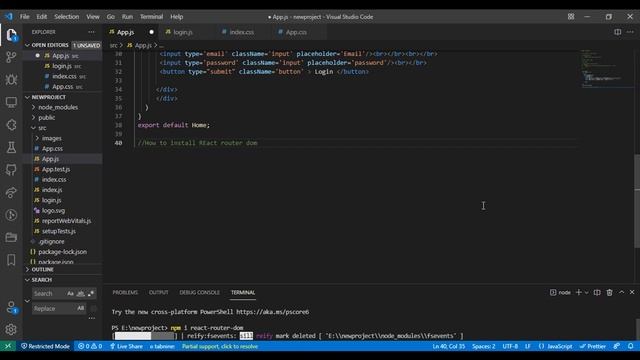The width and height of the screenshot is (640, 360).
Task: Toggle Match Whole Word in search
Action: (x=81, y=293)
